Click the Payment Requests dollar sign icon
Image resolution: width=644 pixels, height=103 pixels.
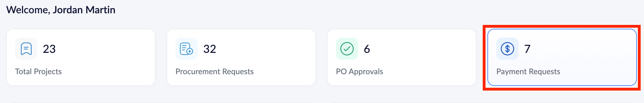[x=507, y=49]
